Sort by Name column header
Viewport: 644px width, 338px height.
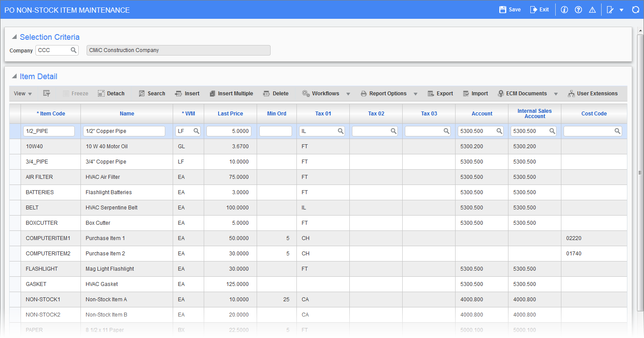click(127, 114)
